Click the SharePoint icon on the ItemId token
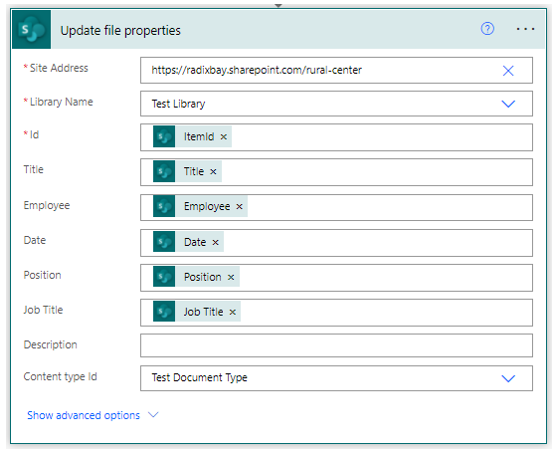The height and width of the screenshot is (455, 556). 164,137
